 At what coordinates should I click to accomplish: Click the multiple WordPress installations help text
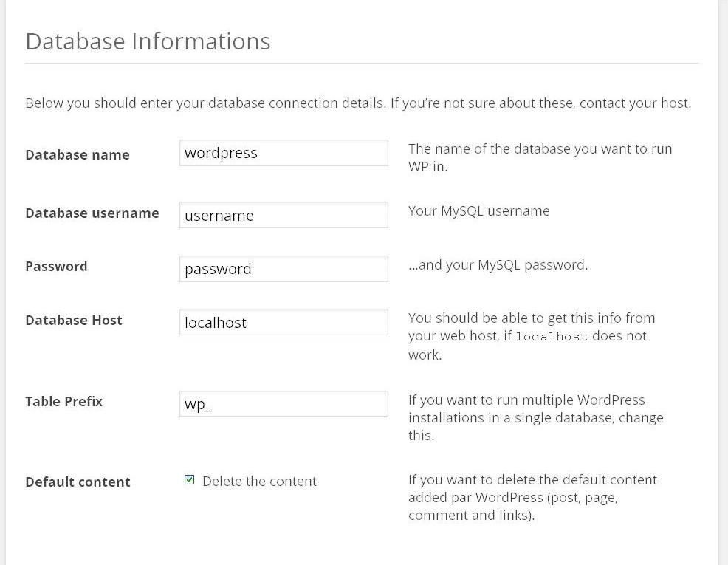tap(535, 417)
